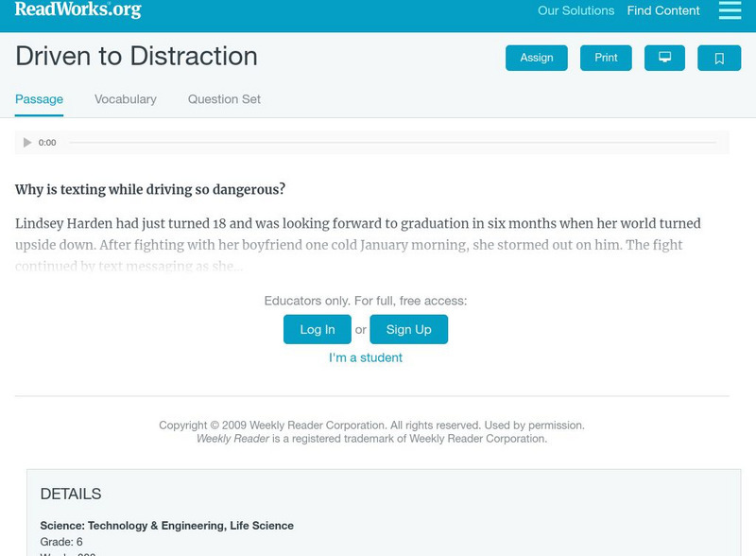756x556 pixels.
Task: Click the digital assignment monitor icon
Action: coord(666,57)
